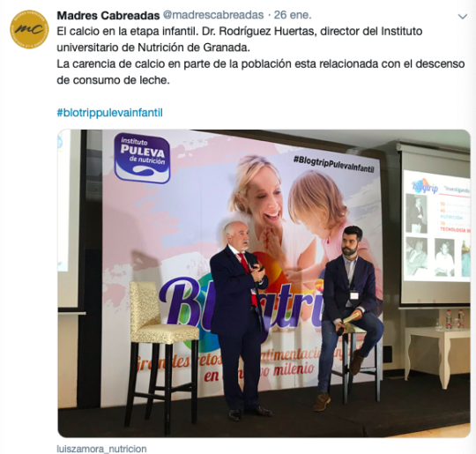Click the small Blogtrip logo on projector slide
Screen dimensions: 476x454
425,187
